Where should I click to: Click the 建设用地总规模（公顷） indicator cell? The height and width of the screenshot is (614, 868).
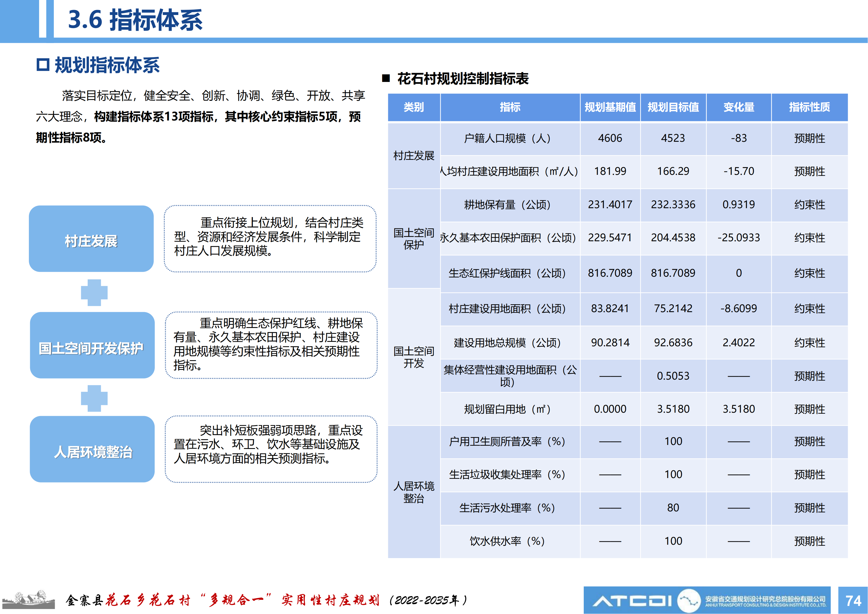coord(510,343)
